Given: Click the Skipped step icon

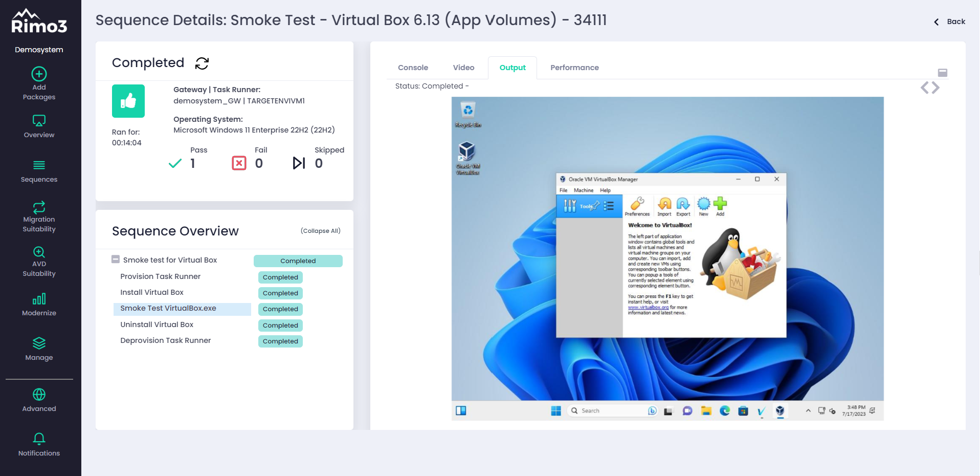Looking at the screenshot, I should click(299, 163).
